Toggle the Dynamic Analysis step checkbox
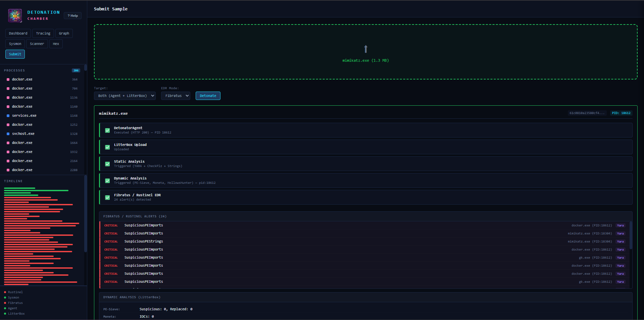Image resolution: width=644 pixels, height=320 pixels. click(x=107, y=180)
